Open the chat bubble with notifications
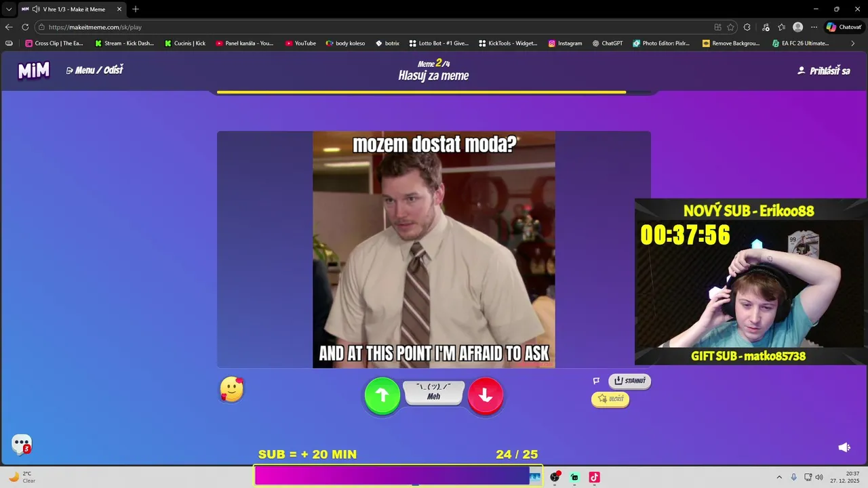This screenshot has height=488, width=868. tap(22, 445)
